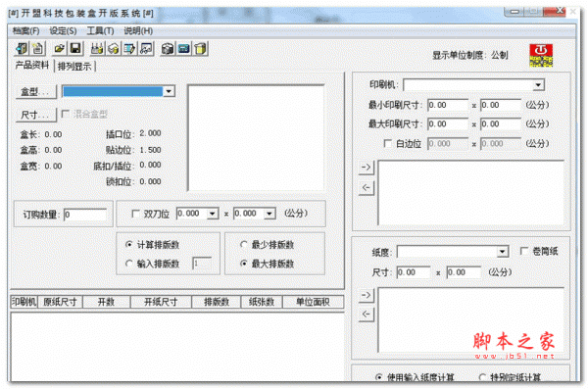The width and height of the screenshot is (588, 389).
Task: Click the printing press list box
Action: pyautogui.click(x=471, y=193)
